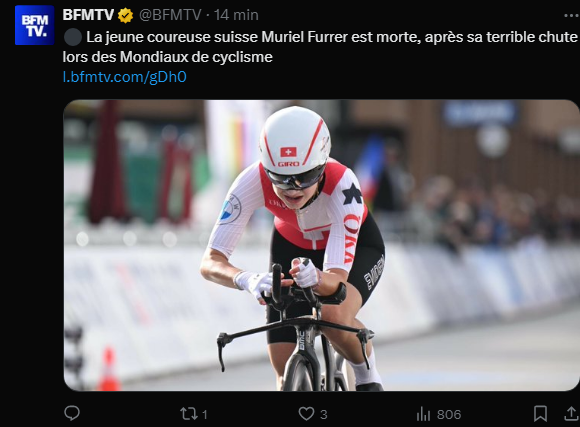Screen dimensions: 580x427
Task: Click the retweet count of 1
Action: [x=205, y=414]
